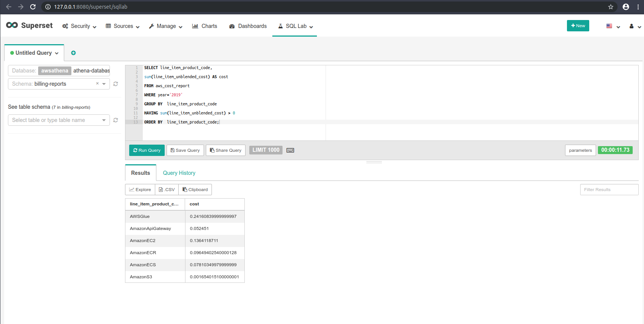Open keyboard shortcuts icon next to LIMIT
Image resolution: width=644 pixels, height=324 pixels.
pos(290,150)
